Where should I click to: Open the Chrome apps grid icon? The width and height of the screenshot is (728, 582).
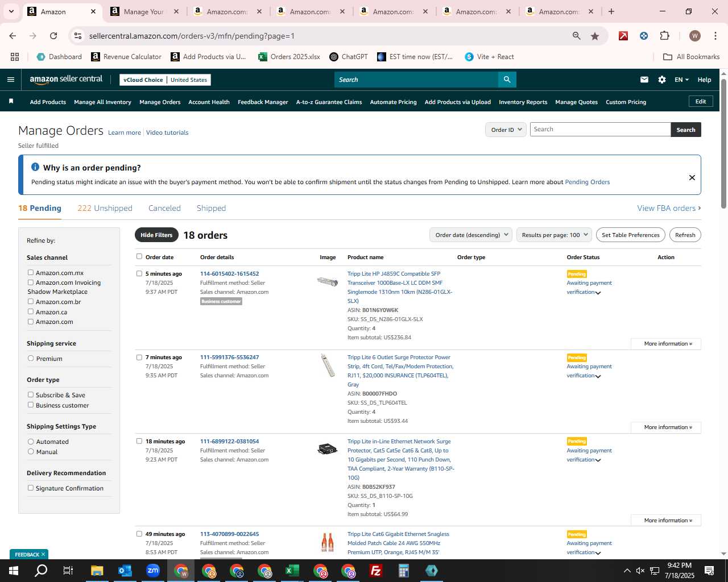click(15, 57)
